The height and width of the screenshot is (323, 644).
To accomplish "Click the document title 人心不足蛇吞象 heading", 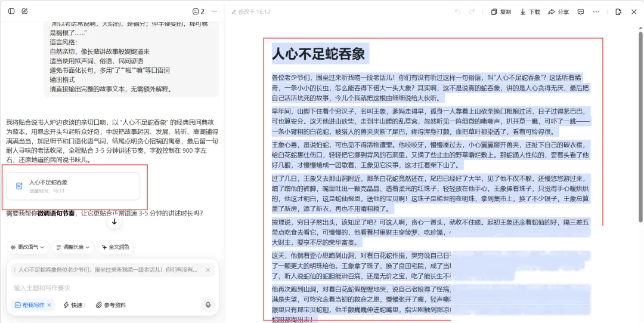I will (318, 54).
